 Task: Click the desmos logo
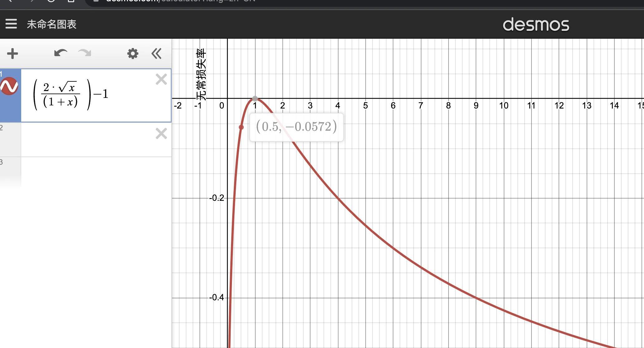coord(536,24)
